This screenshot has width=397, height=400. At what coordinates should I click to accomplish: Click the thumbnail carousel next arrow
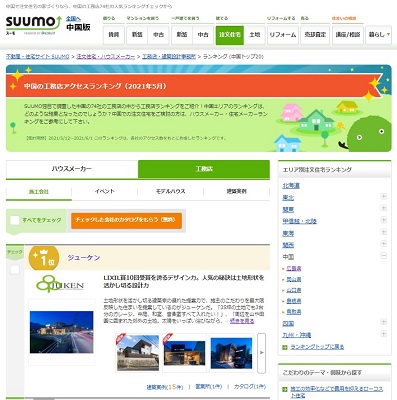(262, 353)
